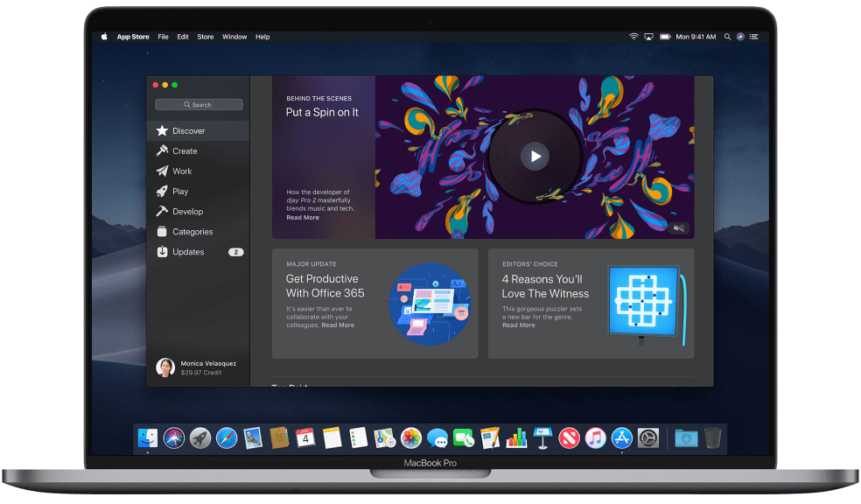The height and width of the screenshot is (504, 861).
Task: Open the Trash in the Dock
Action: (713, 438)
